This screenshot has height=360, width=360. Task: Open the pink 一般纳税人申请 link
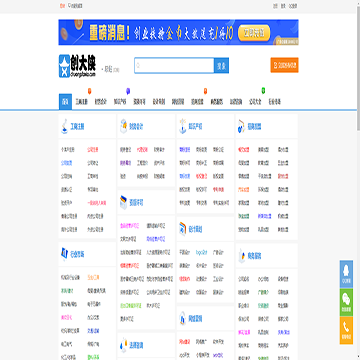[x=97, y=203]
